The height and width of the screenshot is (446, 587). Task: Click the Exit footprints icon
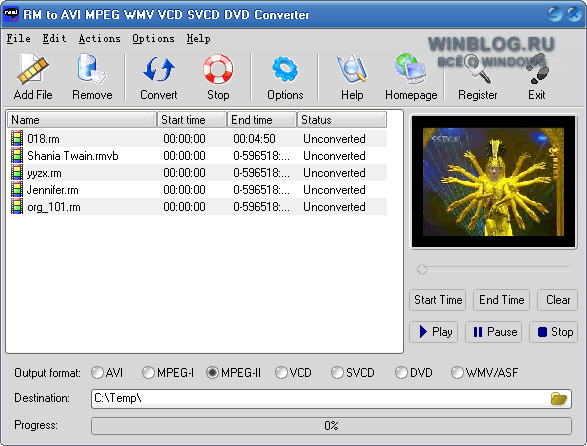(537, 69)
